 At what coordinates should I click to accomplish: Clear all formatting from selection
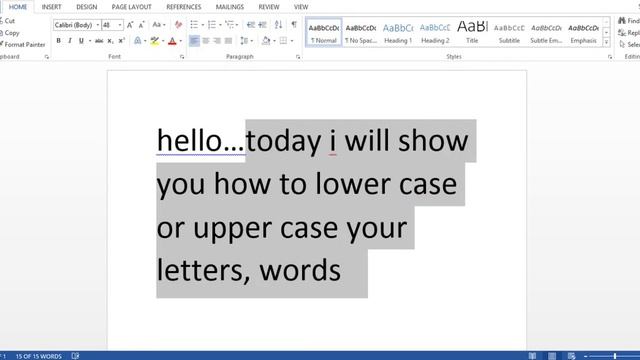coord(178,25)
